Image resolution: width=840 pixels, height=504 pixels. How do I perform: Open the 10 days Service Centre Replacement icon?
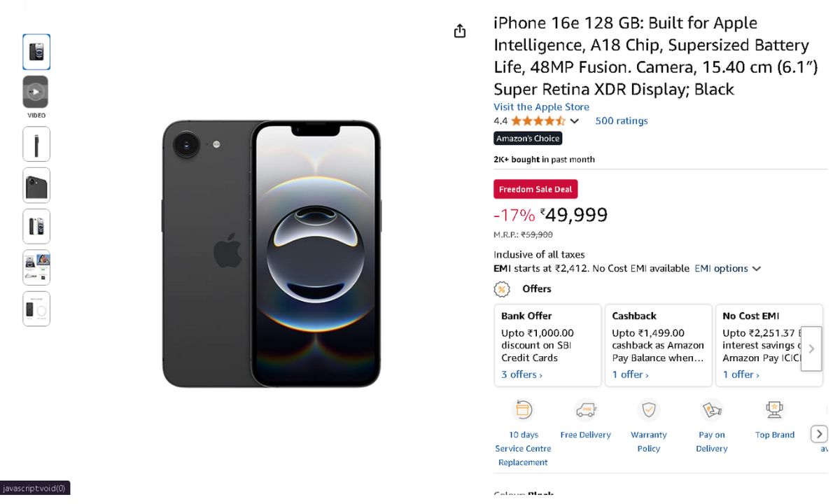pyautogui.click(x=524, y=409)
